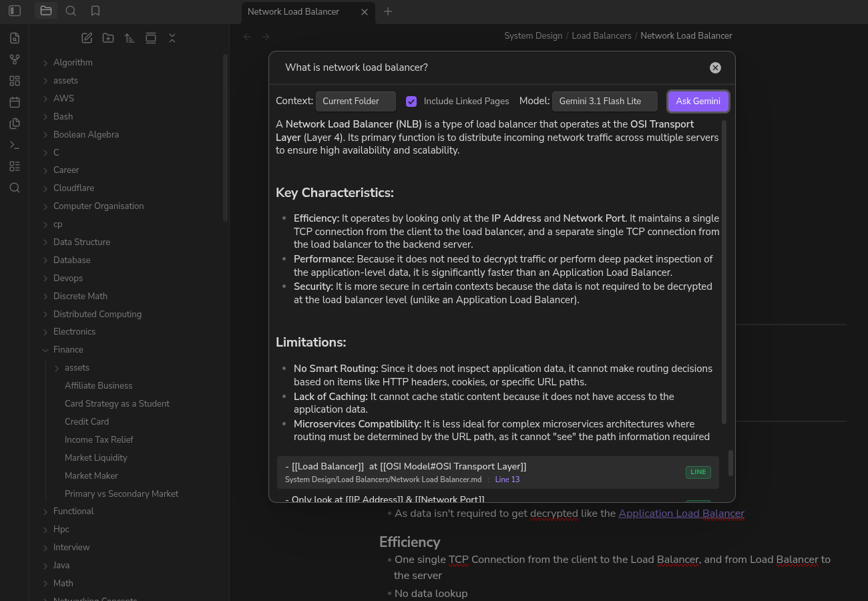Image resolution: width=868 pixels, height=601 pixels.
Task: Switch to the Network Load Balancer tab
Action: (308, 11)
